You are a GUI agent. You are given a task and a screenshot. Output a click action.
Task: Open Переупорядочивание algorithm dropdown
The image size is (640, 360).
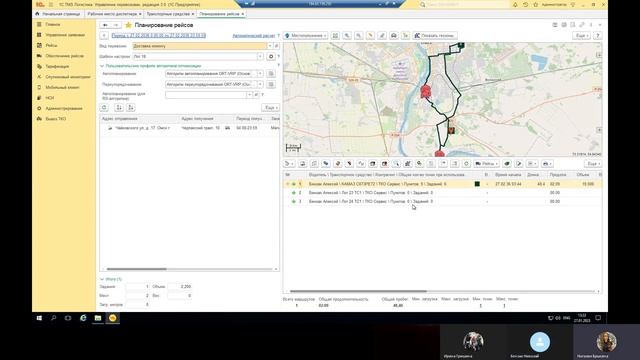click(260, 84)
